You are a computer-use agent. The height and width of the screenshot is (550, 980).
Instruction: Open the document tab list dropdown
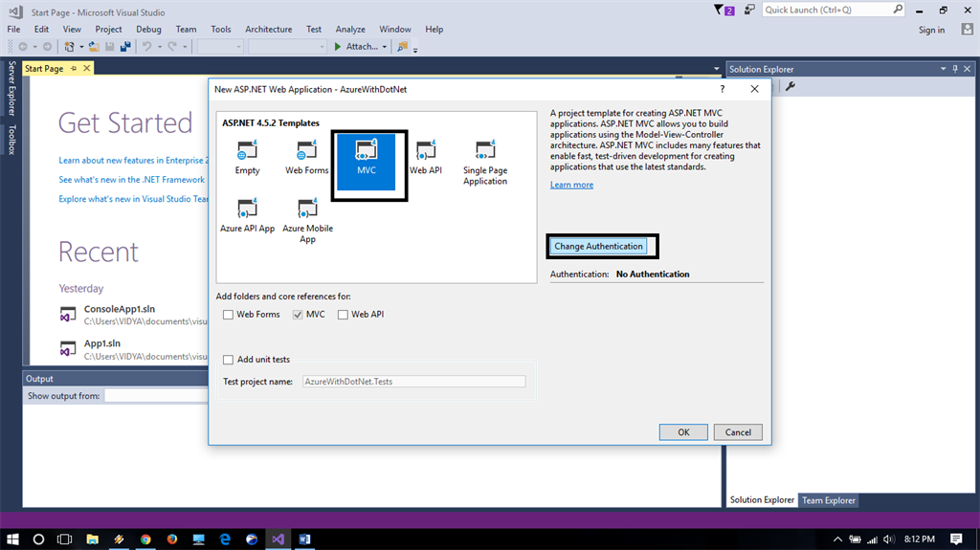(x=716, y=69)
